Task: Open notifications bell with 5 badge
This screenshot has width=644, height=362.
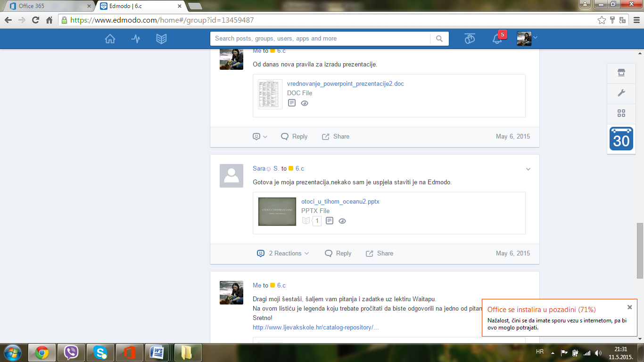Action: tap(497, 39)
